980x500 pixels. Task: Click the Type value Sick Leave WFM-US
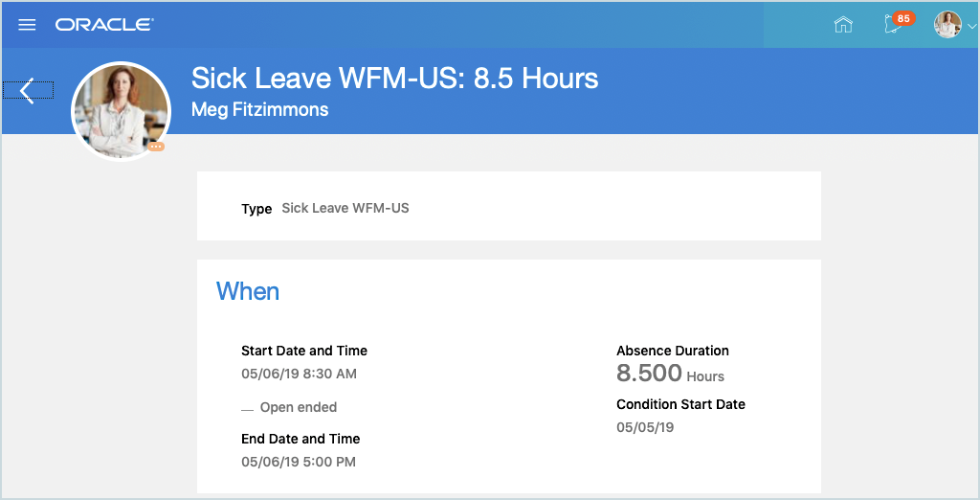345,208
